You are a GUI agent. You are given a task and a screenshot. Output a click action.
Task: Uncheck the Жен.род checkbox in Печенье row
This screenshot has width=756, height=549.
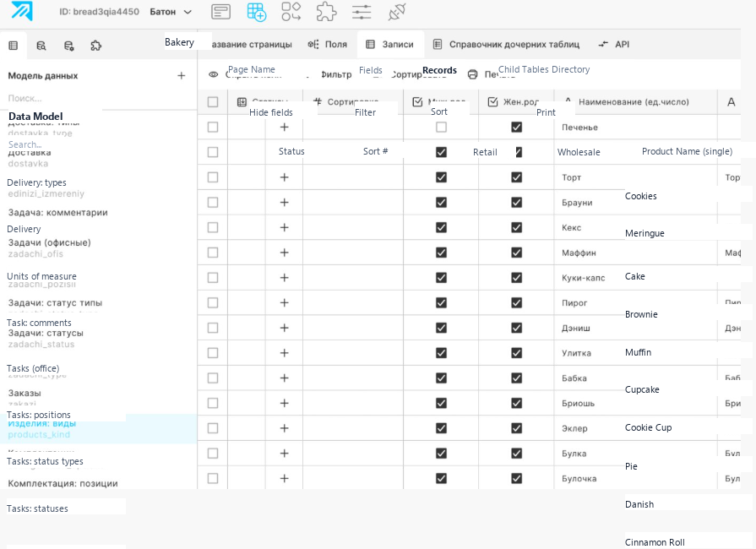pyautogui.click(x=516, y=128)
